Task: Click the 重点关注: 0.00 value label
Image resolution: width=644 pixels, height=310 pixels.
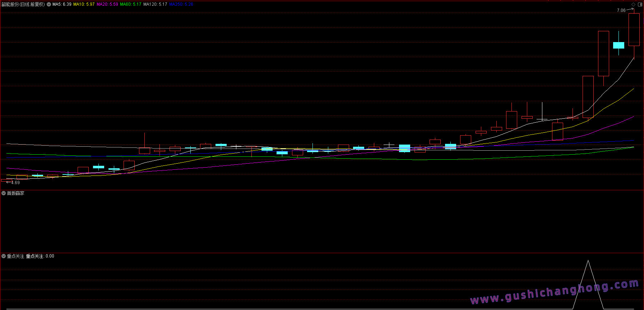Action: click(40, 256)
